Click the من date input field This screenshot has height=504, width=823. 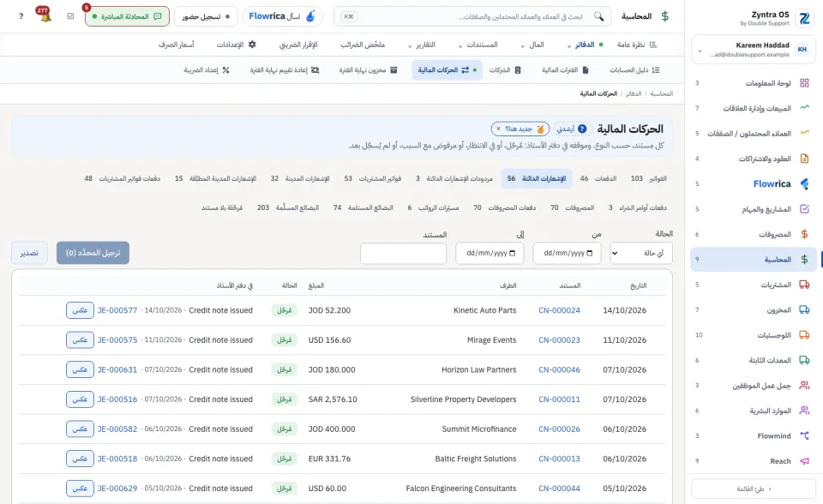pyautogui.click(x=567, y=253)
